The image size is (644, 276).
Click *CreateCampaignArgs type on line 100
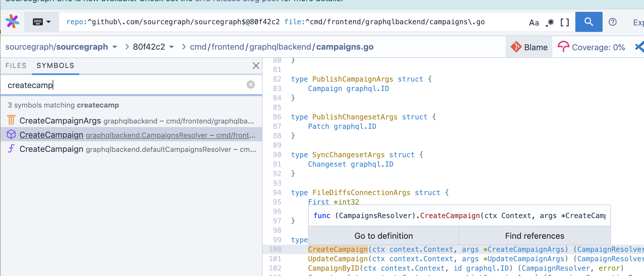(524, 249)
